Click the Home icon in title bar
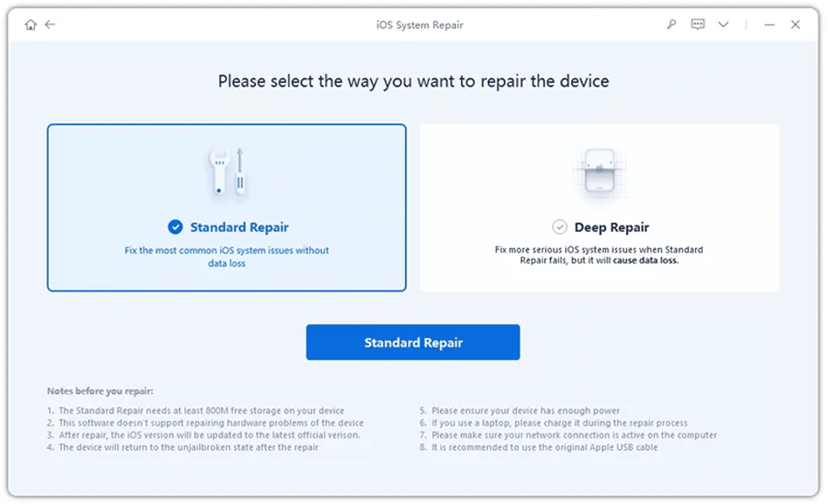Viewport: 828px width, 504px height. (x=32, y=25)
